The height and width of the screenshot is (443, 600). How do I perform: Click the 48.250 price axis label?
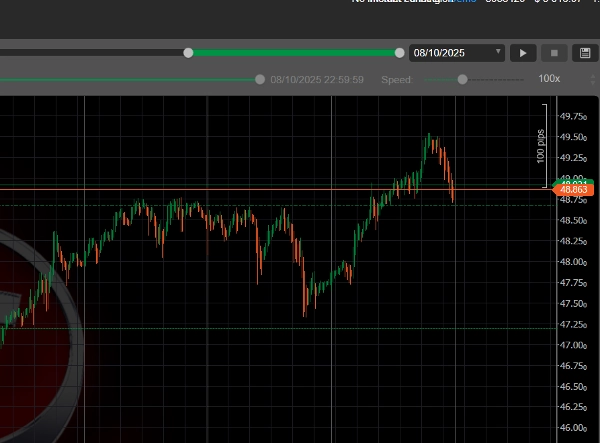pos(573,241)
